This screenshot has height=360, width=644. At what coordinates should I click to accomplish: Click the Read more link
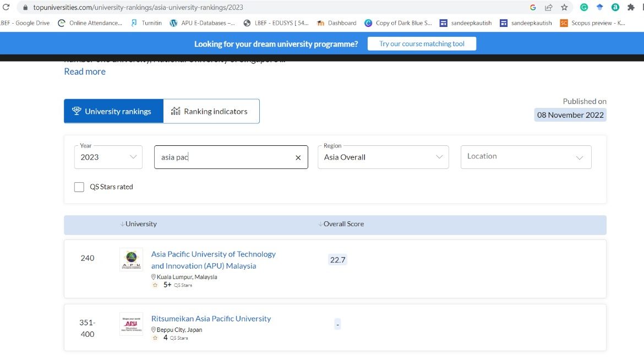pyautogui.click(x=84, y=71)
